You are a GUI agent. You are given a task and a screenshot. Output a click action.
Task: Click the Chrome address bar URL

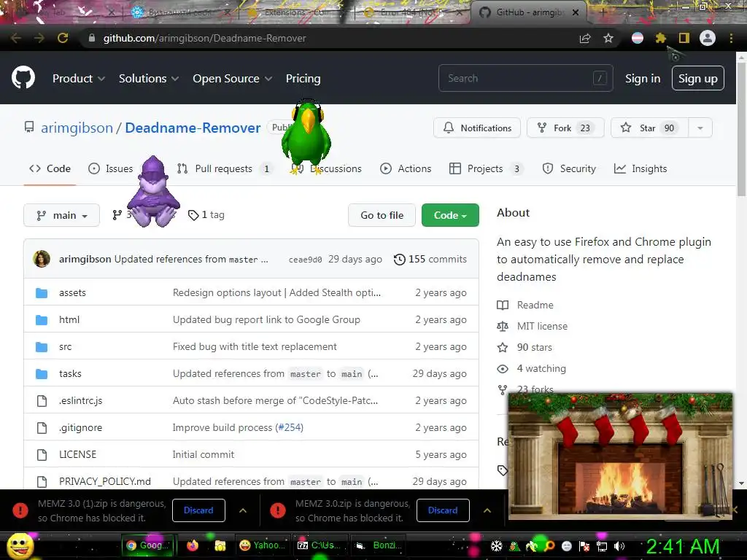click(x=205, y=38)
